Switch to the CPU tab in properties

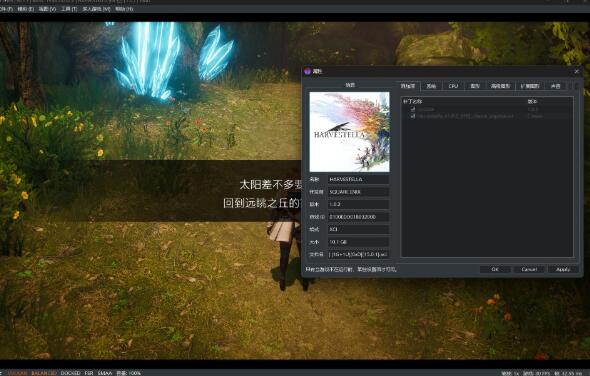point(453,86)
